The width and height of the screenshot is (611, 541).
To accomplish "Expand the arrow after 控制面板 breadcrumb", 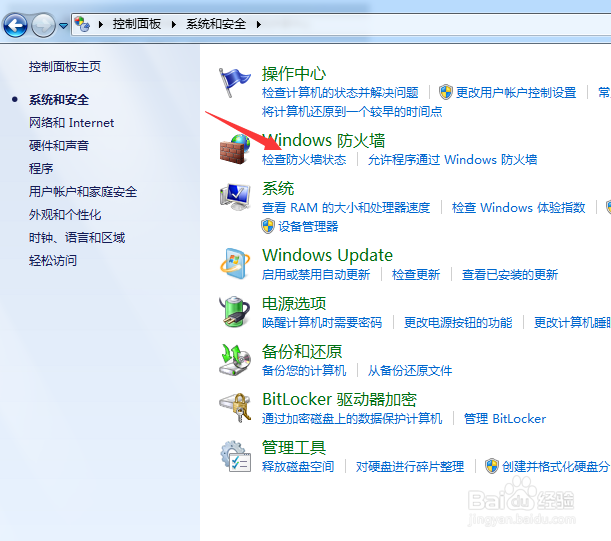I will tap(174, 25).
